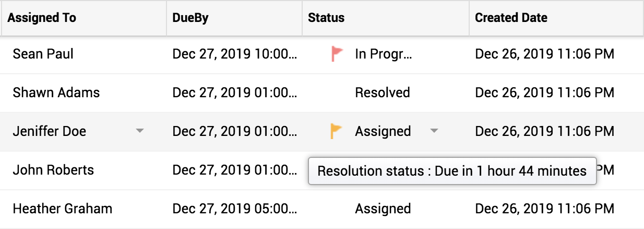Click the Status column header

[326, 18]
